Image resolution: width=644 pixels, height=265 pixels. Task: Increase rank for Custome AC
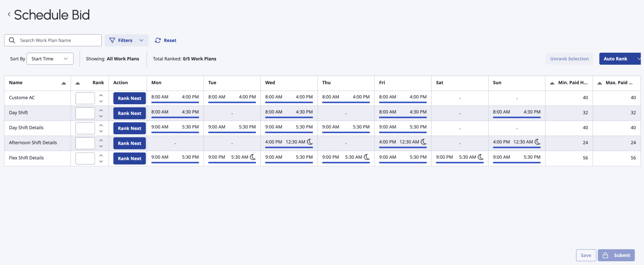tap(101, 95)
